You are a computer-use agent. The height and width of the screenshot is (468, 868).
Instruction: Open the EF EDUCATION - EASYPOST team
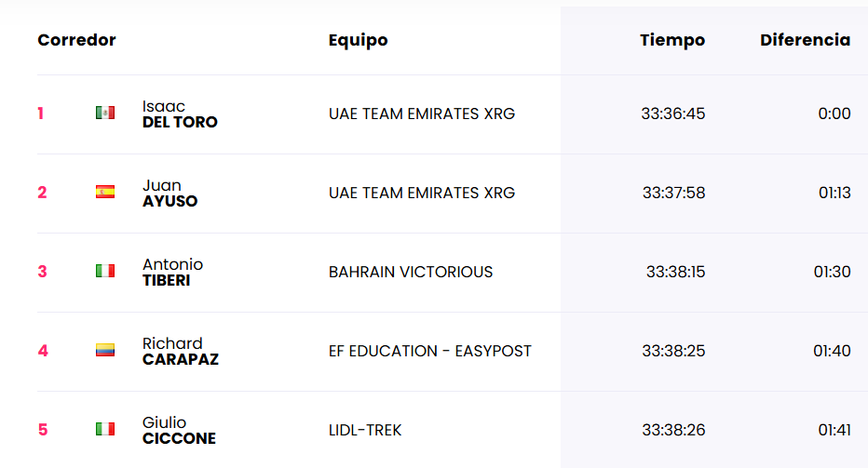[x=430, y=352]
